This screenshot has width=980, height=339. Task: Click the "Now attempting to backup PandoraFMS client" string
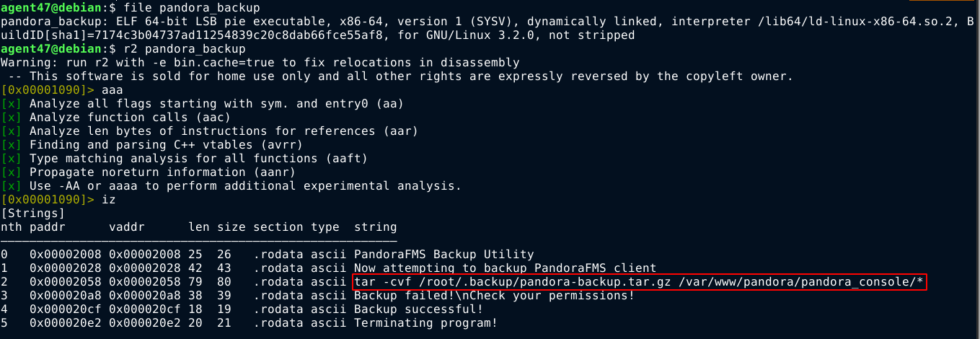point(505,268)
